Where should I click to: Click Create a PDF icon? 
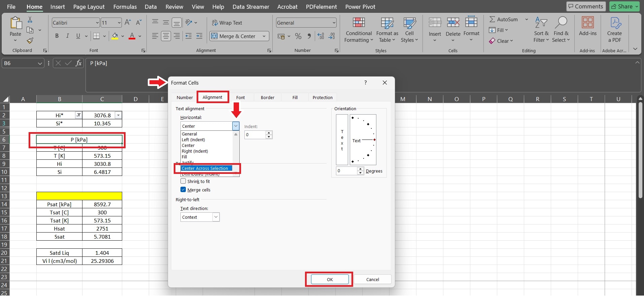click(614, 30)
